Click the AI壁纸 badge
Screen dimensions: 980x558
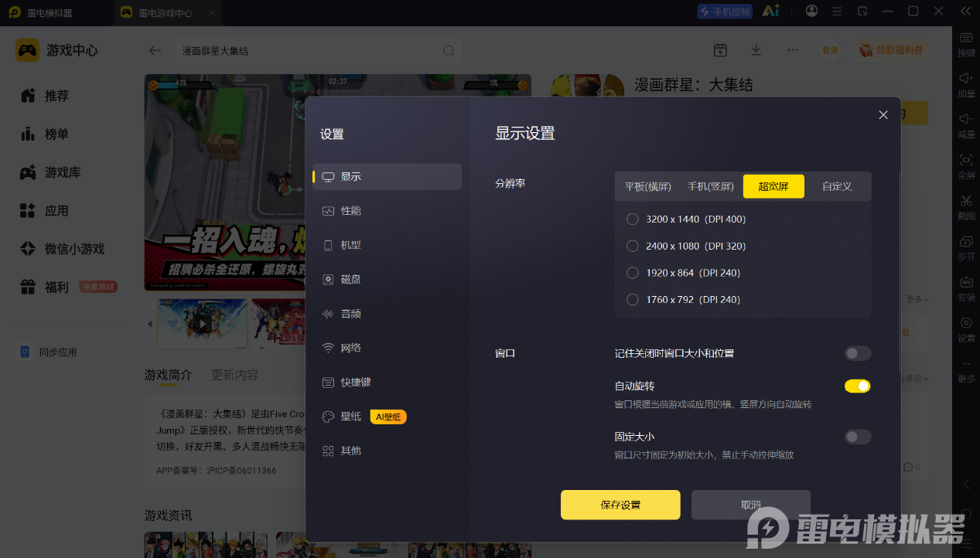tap(388, 417)
